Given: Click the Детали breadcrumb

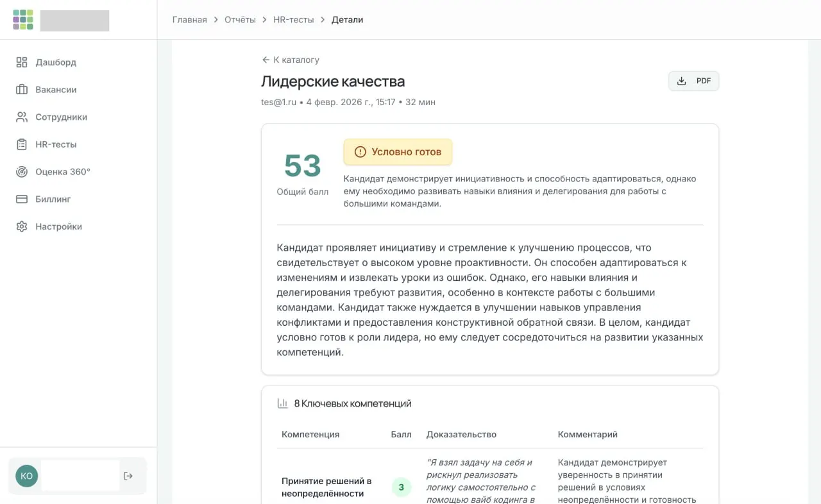Looking at the screenshot, I should coord(348,20).
